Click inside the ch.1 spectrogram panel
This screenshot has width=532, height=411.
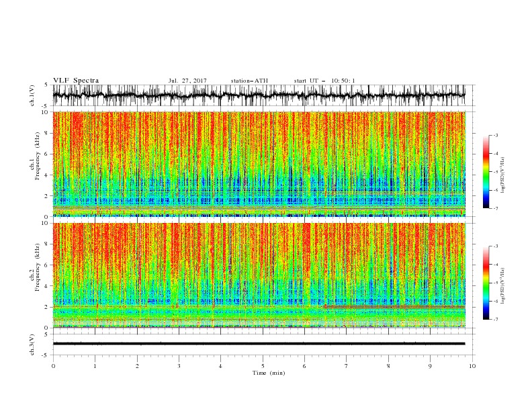click(x=259, y=164)
